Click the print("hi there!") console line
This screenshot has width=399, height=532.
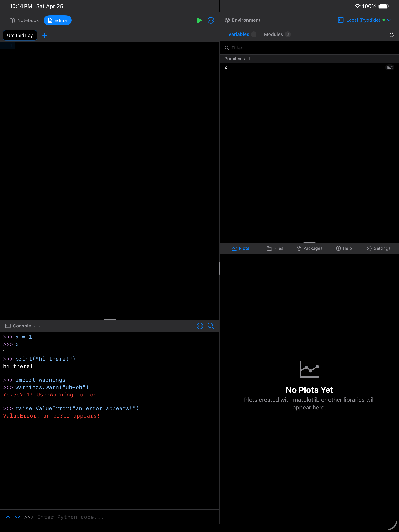point(39,359)
